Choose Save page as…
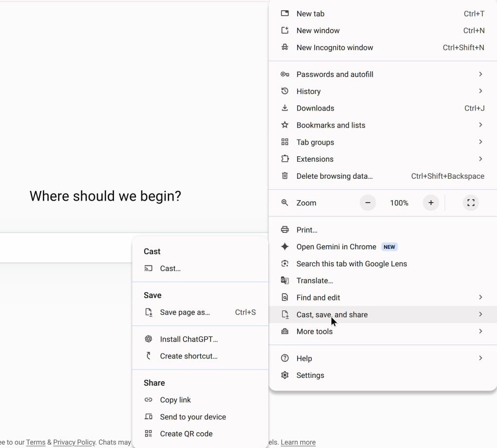Screen dimensions: 497x448 click(200, 312)
